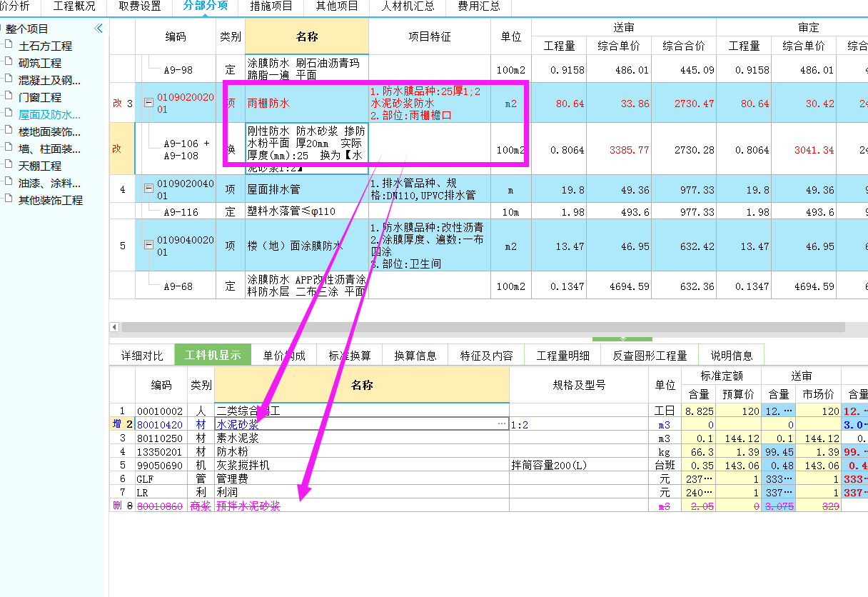Open the 标准换算 bottom tab
The image size is (868, 597).
[350, 355]
